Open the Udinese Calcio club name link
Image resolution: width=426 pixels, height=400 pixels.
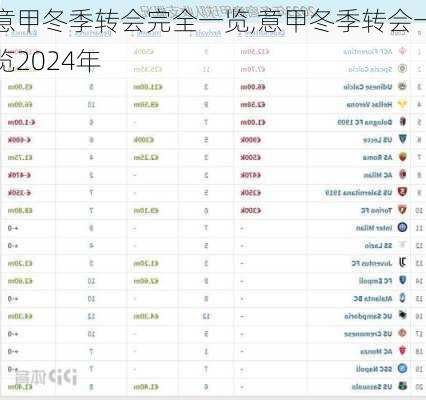(x=368, y=87)
